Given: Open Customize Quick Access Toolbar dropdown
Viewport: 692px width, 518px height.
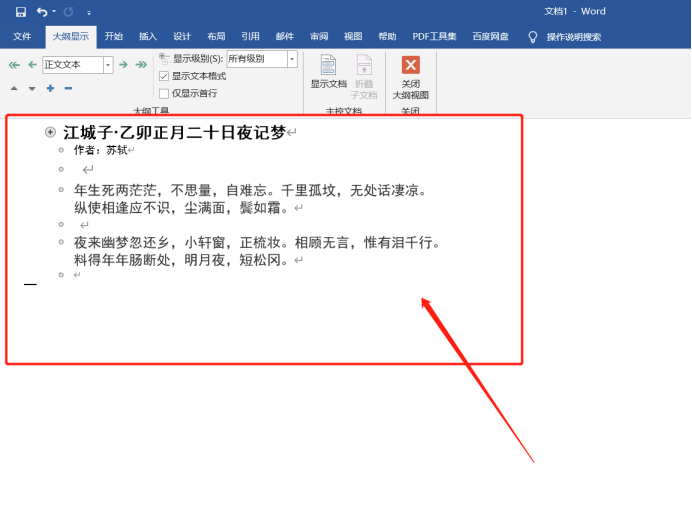Looking at the screenshot, I should 89,13.
